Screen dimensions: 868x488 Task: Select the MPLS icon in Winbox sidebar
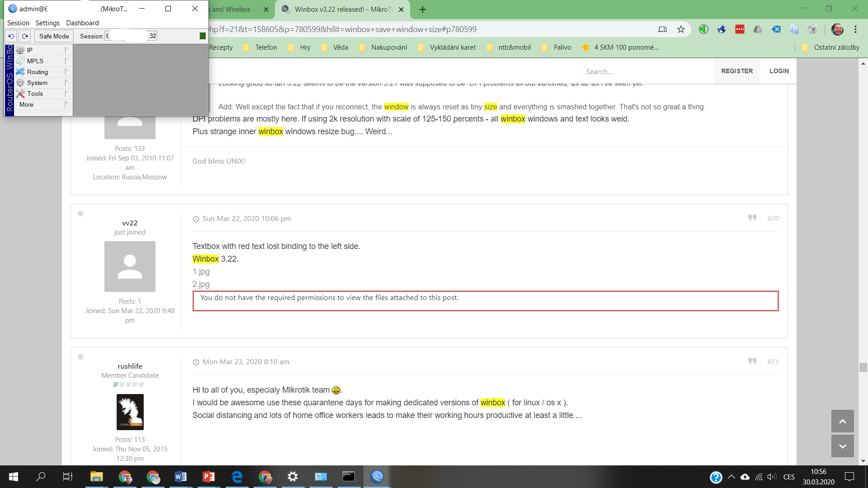pos(20,61)
